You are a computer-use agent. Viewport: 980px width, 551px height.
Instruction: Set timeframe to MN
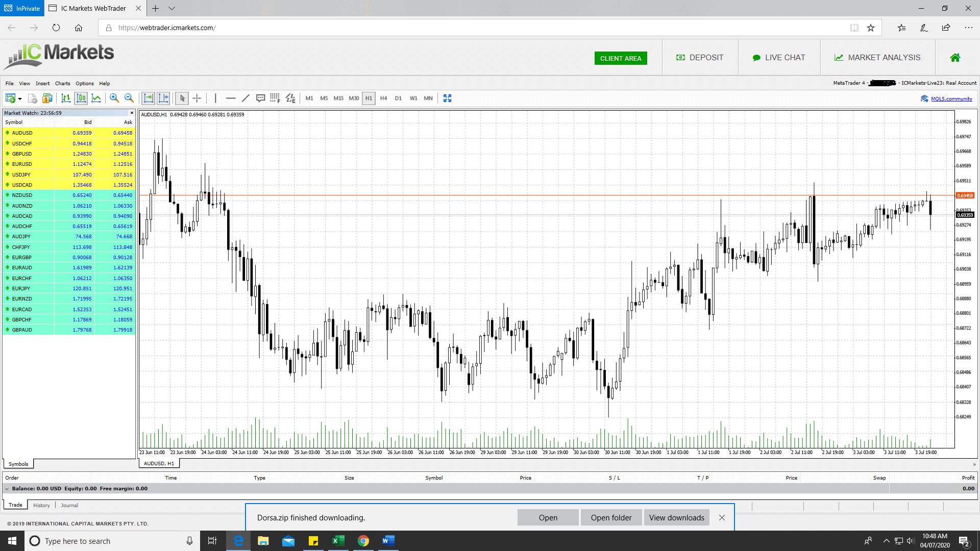428,98
